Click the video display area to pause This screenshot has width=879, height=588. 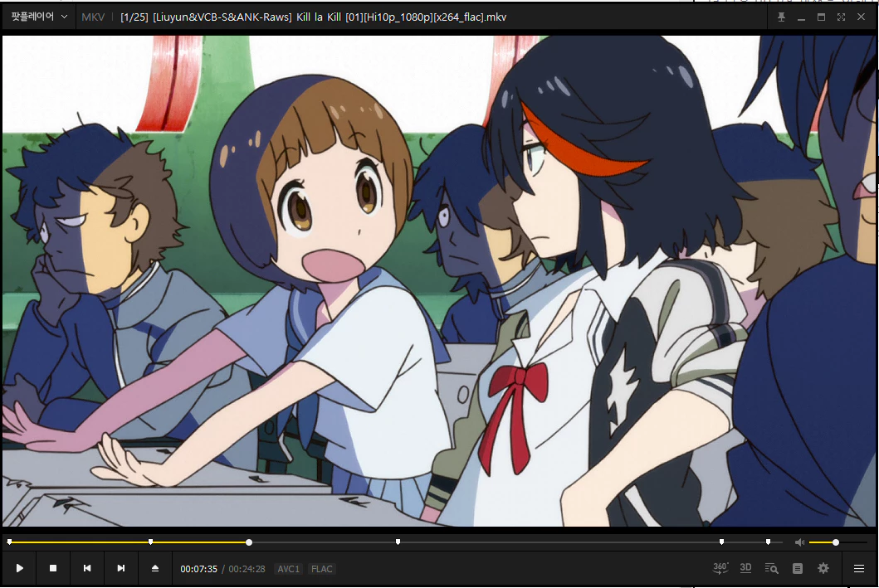(439, 280)
